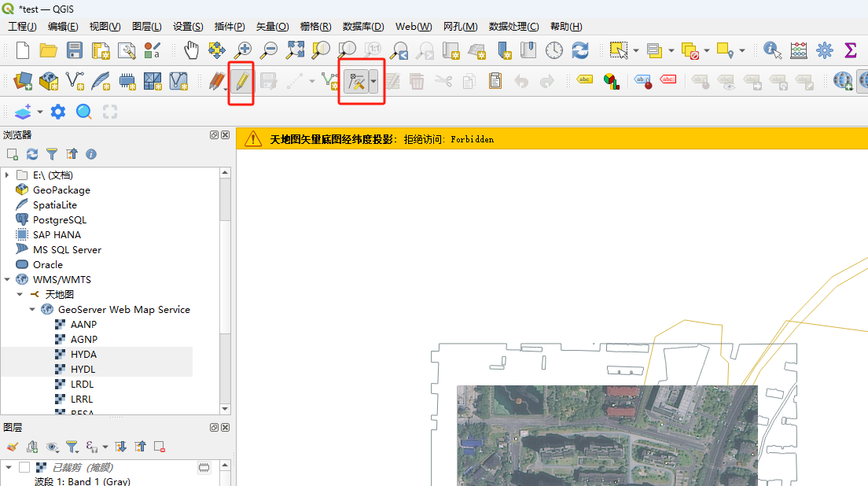
Task: Toggle the browser panel filter icon
Action: [x=52, y=154]
